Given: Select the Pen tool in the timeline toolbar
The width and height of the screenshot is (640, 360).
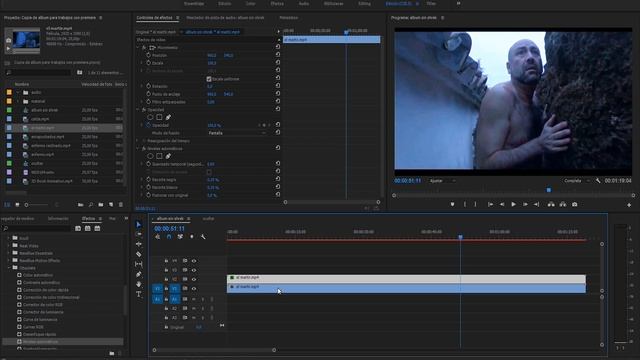Looking at the screenshot, I should 138,274.
